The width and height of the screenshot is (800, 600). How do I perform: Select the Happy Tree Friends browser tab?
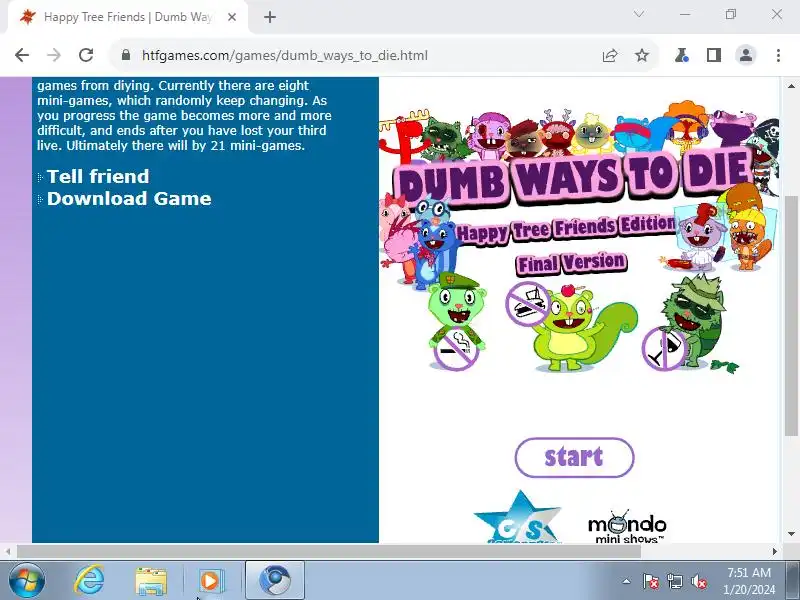pos(128,17)
